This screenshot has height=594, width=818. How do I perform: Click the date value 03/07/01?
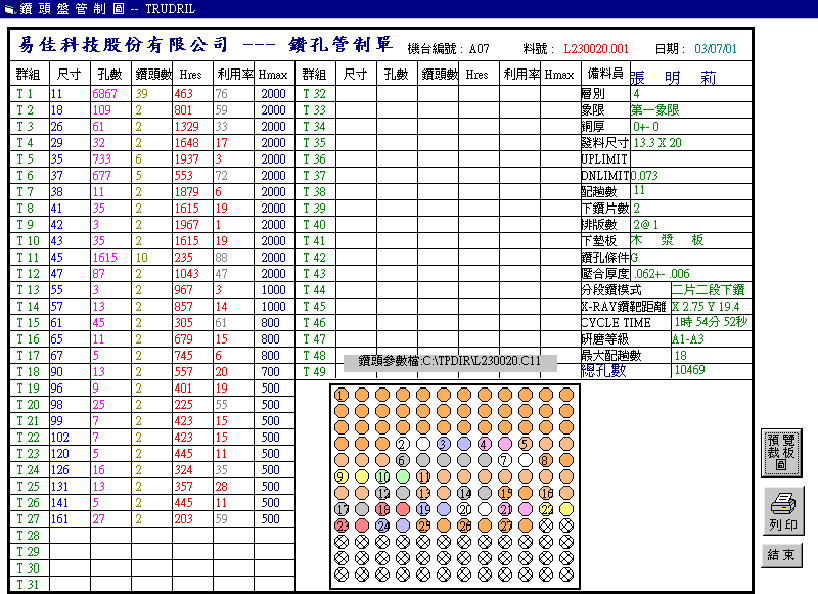point(715,49)
